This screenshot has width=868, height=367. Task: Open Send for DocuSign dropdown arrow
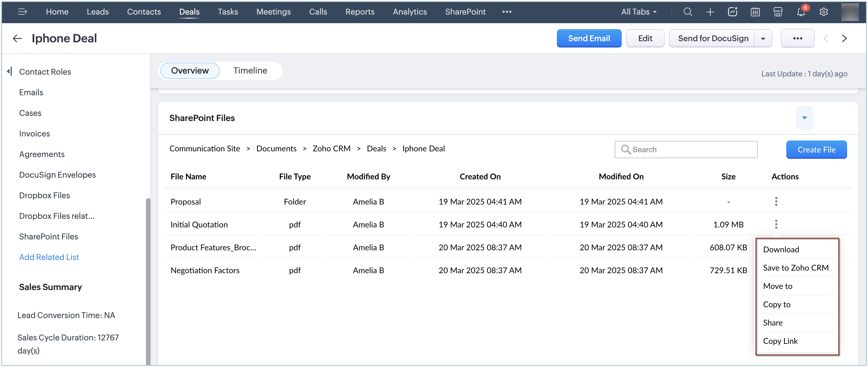(763, 38)
